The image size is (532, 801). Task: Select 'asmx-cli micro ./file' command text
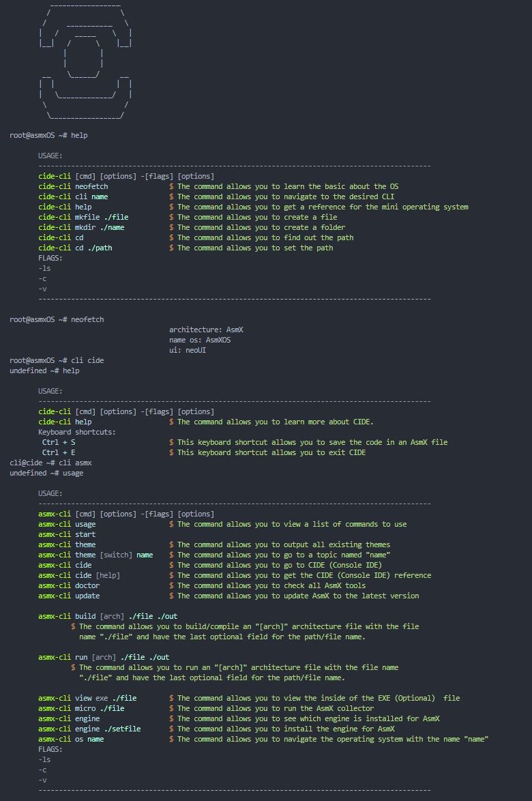pyautogui.click(x=81, y=708)
